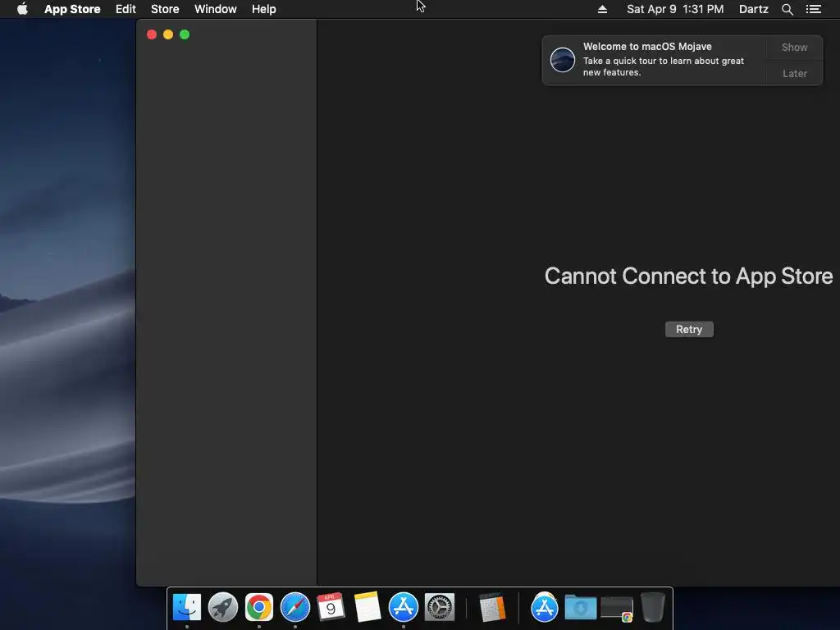Dismiss notification with the Later button
The image size is (840, 630).
point(794,73)
